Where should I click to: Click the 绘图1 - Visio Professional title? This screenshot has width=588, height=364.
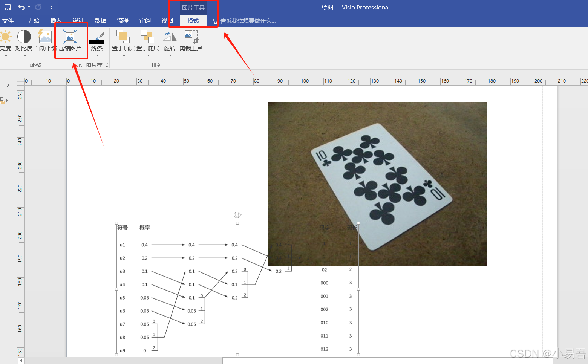[355, 7]
